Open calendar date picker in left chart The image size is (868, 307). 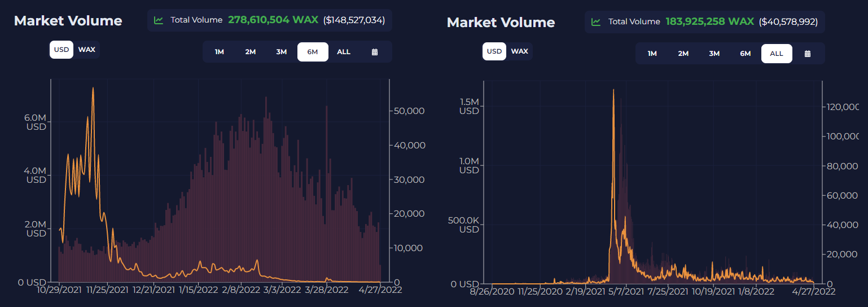click(375, 52)
